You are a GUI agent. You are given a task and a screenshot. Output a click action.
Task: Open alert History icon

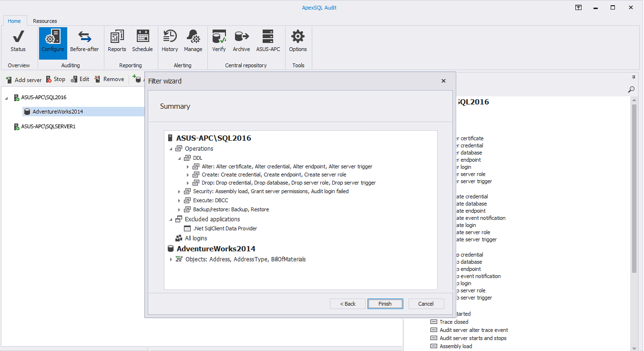pyautogui.click(x=170, y=41)
